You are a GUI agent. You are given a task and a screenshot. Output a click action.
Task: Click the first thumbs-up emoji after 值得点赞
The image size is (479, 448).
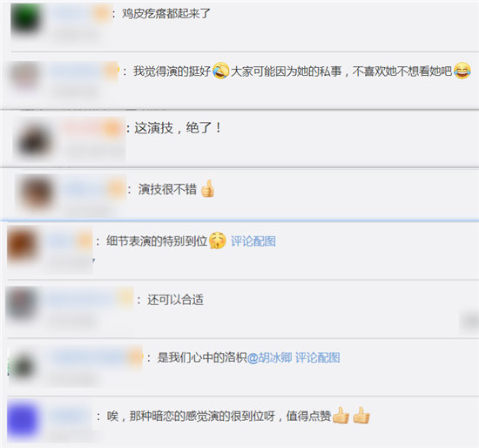tap(341, 415)
